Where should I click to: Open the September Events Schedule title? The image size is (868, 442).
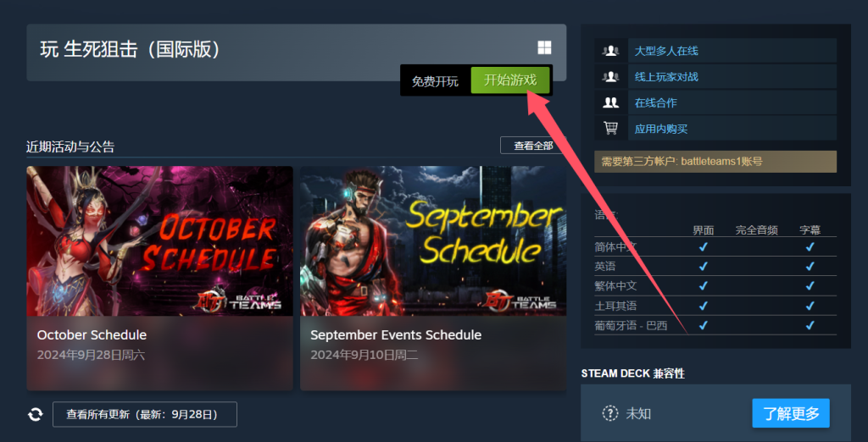coord(396,335)
